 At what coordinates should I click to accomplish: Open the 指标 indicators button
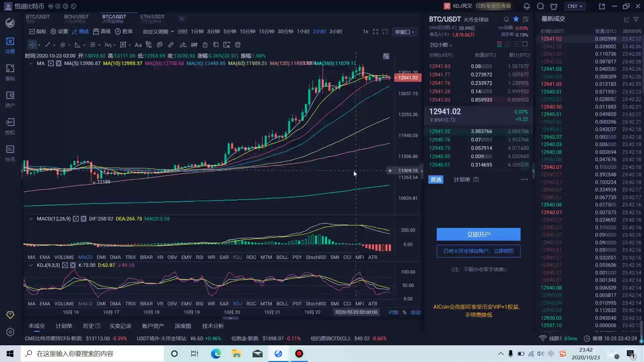tap(38, 32)
